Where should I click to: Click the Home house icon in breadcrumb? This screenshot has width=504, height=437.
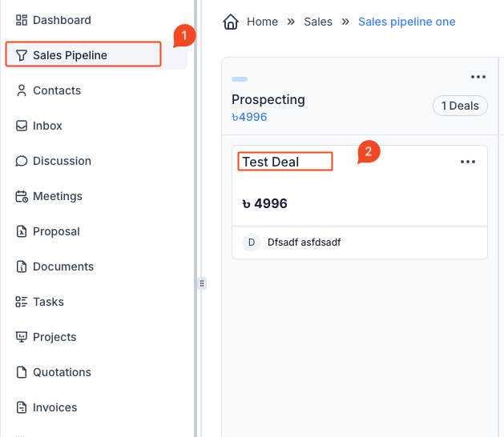coord(231,22)
